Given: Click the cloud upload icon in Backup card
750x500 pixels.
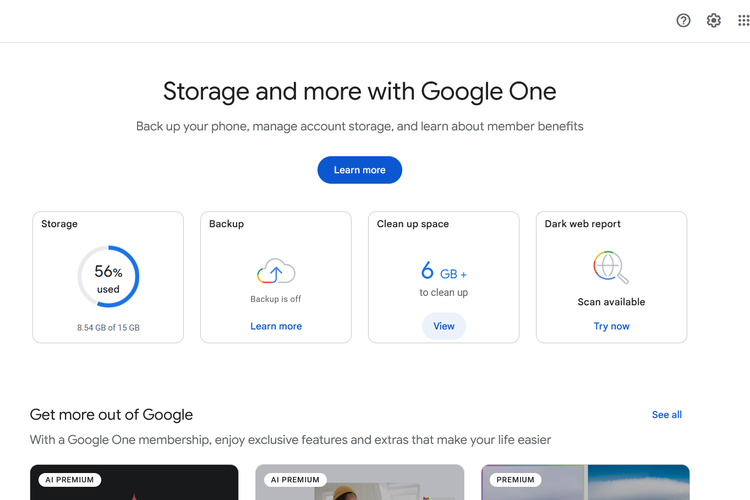Looking at the screenshot, I should [276, 272].
